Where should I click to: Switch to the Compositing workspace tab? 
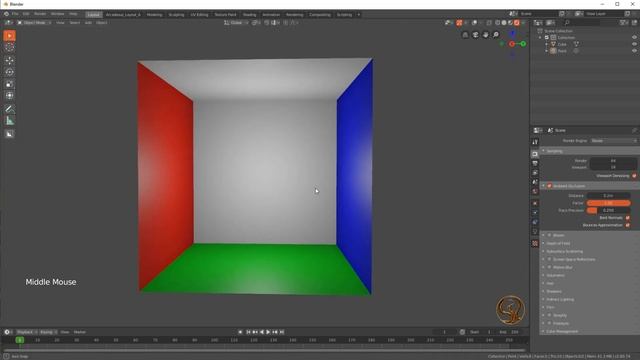pyautogui.click(x=320, y=15)
